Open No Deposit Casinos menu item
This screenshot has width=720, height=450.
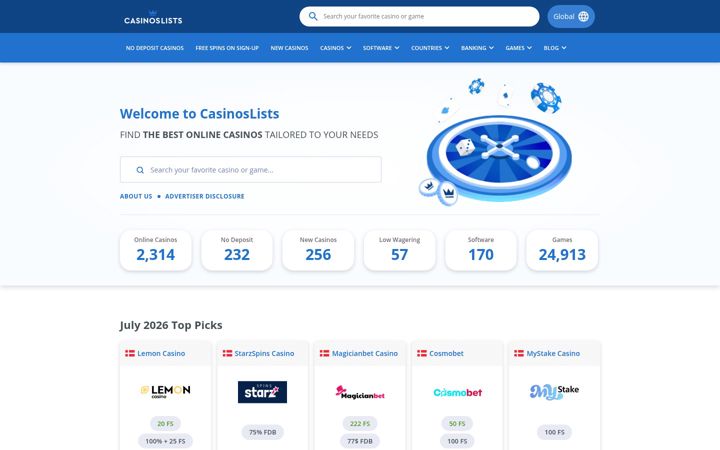(x=155, y=48)
